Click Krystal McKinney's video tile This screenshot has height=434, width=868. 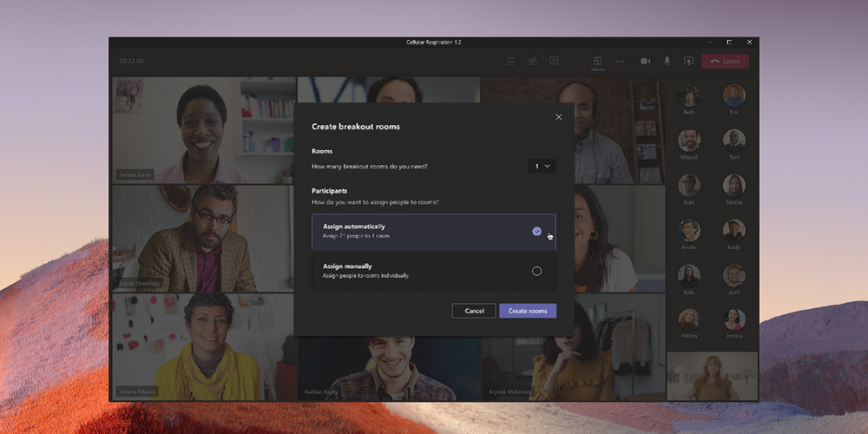pyautogui.click(x=574, y=369)
